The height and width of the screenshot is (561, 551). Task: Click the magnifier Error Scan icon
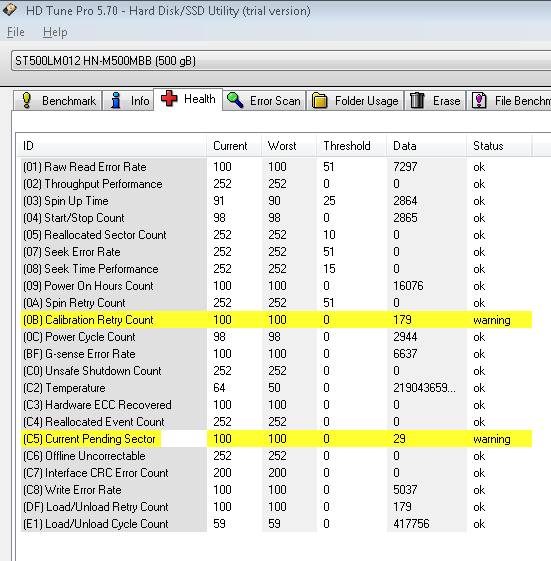(235, 100)
